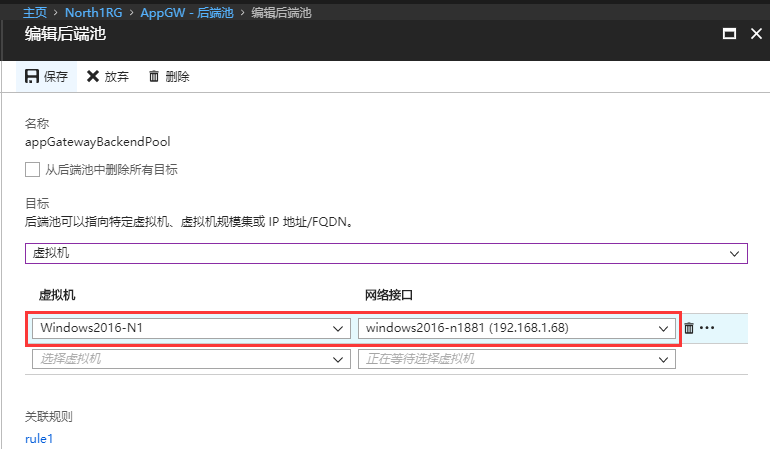Screen dimensions: 770x449
Task: Maximize the edit backend pool blade
Action: click(729, 34)
